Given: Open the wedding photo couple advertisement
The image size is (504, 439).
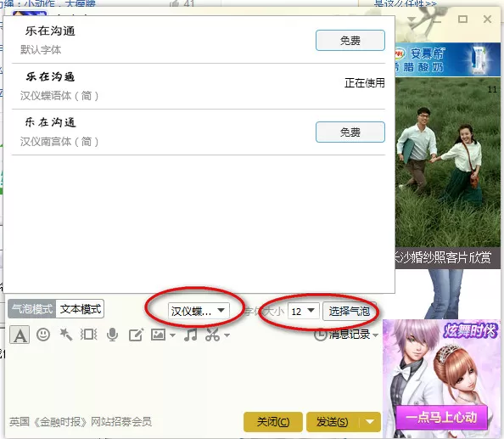Looking at the screenshot, I should coord(447,162).
